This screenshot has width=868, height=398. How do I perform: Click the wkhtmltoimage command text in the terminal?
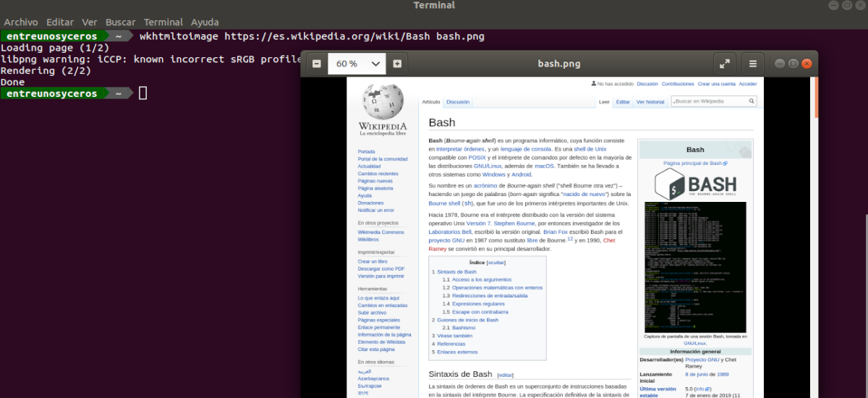click(x=312, y=35)
